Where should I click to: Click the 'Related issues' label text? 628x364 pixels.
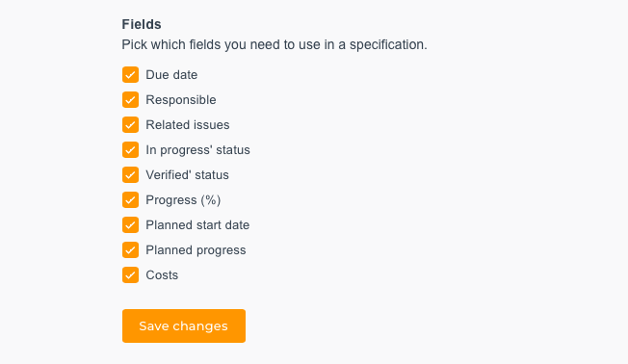(x=188, y=125)
